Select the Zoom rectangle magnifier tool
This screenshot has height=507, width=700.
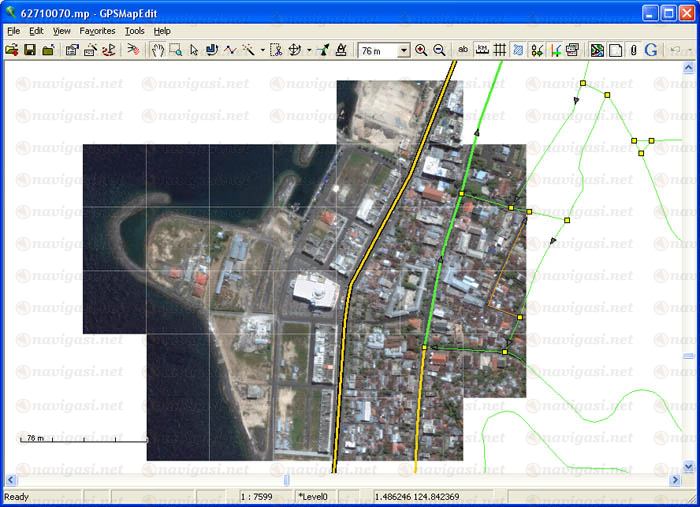(x=176, y=50)
